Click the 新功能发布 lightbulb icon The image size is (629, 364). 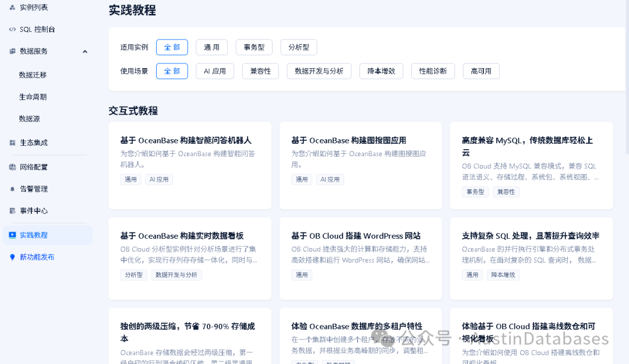(x=12, y=257)
